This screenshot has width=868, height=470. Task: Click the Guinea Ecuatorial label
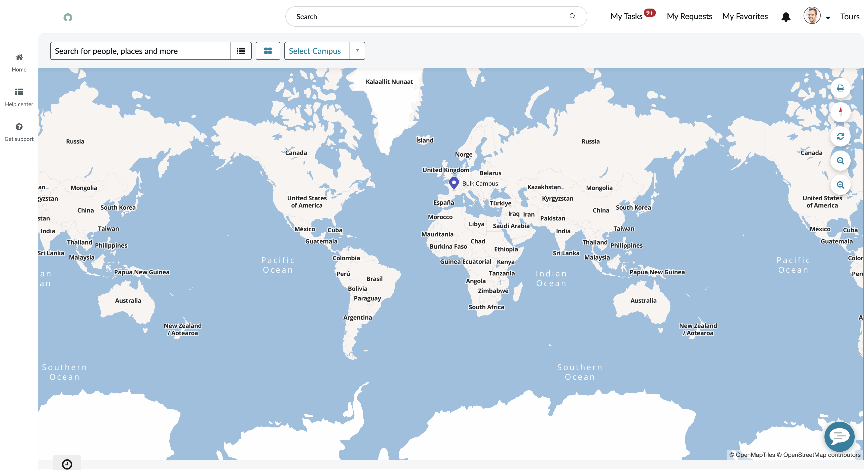[465, 262]
